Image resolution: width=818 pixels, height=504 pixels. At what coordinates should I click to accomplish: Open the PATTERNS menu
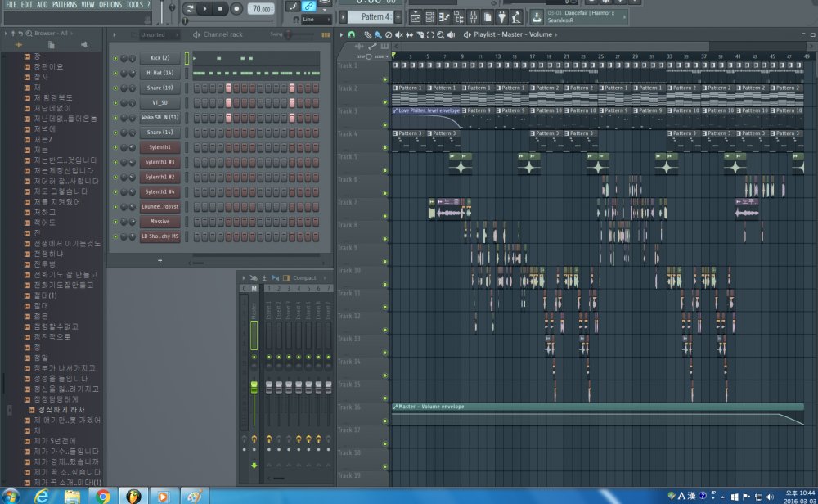[65, 5]
